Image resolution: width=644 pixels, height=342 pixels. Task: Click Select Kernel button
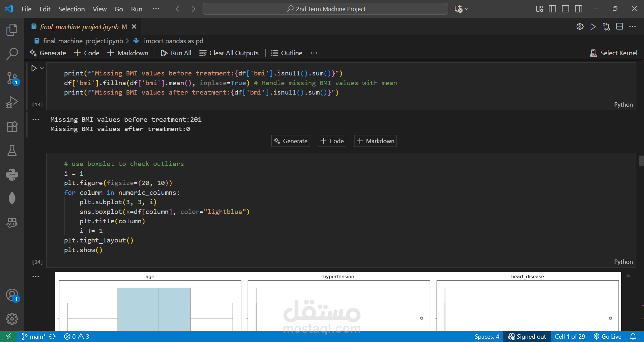(613, 53)
